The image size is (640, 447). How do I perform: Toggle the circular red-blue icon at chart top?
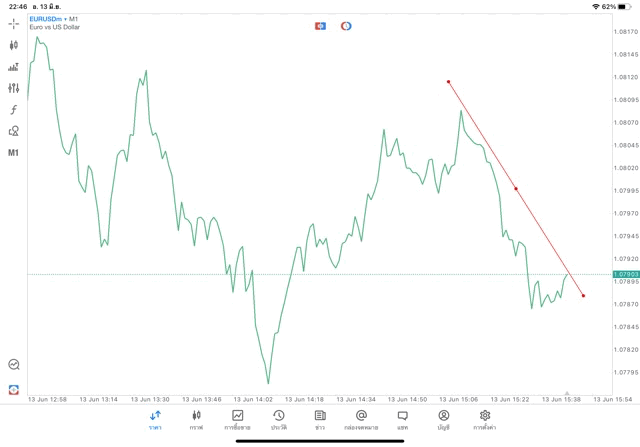tap(346, 25)
